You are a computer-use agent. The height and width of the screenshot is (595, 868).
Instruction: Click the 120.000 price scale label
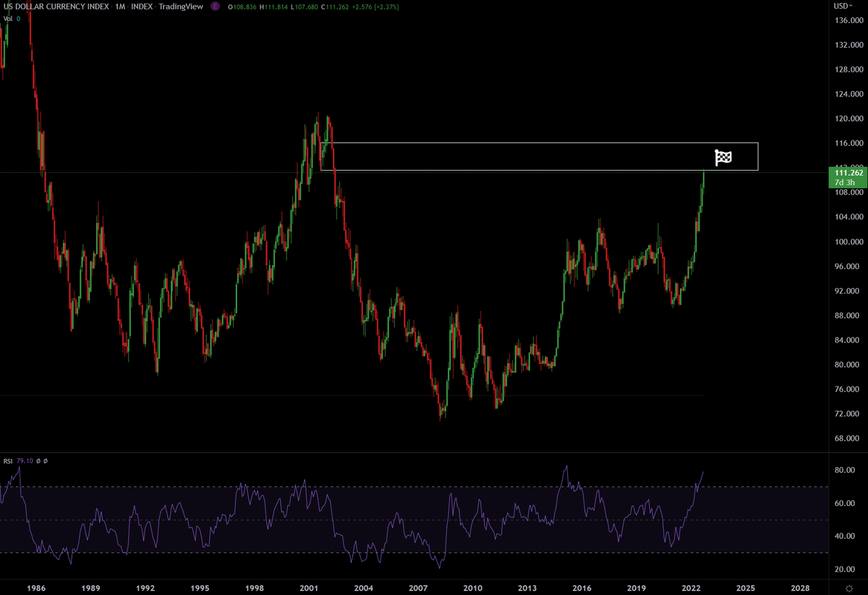coord(848,119)
